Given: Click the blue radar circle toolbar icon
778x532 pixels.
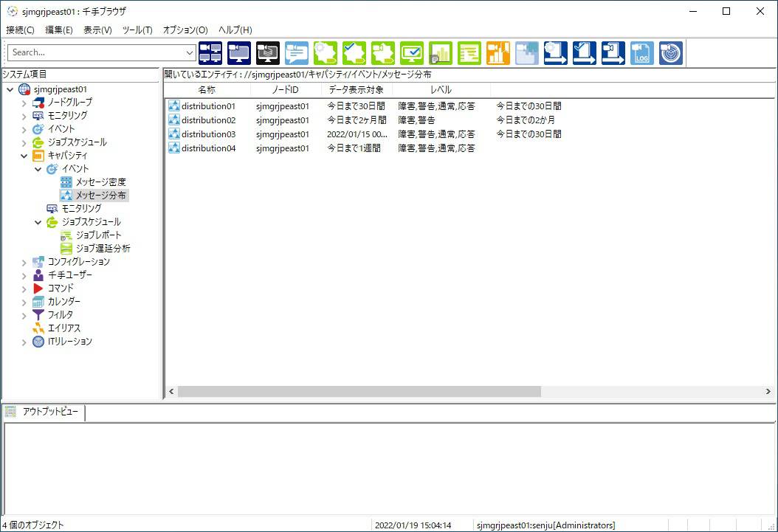Looking at the screenshot, I should (671, 53).
